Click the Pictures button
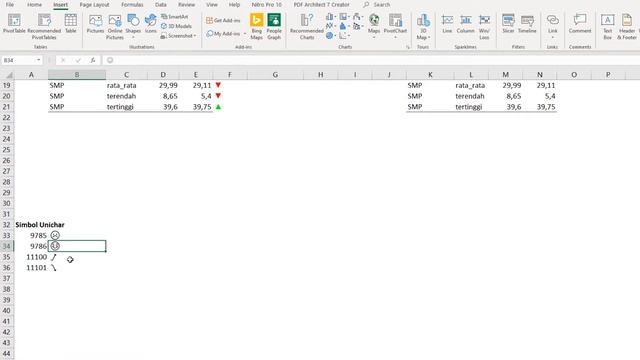The image size is (640, 360). tap(95, 23)
